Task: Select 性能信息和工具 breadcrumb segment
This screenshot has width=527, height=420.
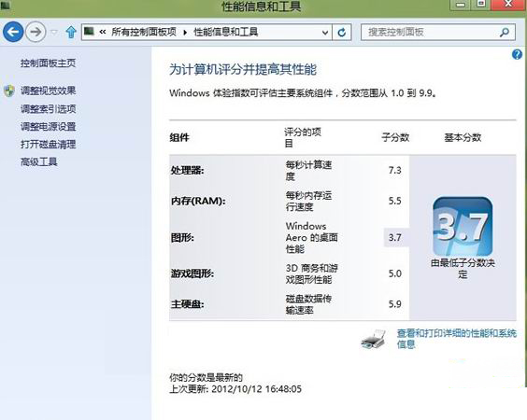Action: (x=226, y=32)
